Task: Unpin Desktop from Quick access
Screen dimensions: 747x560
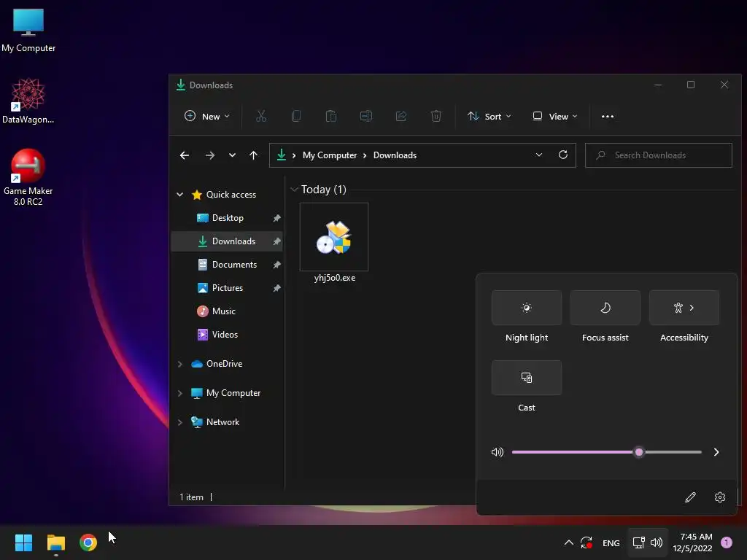Action: point(276,218)
